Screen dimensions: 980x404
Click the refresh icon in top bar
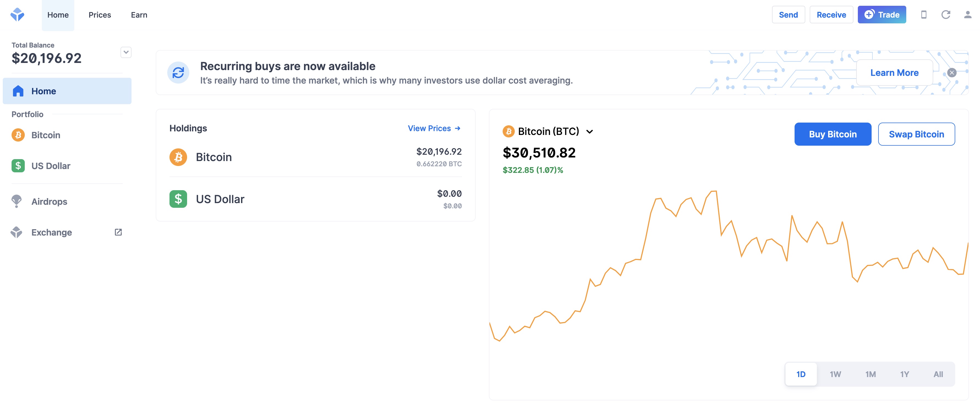coord(946,15)
